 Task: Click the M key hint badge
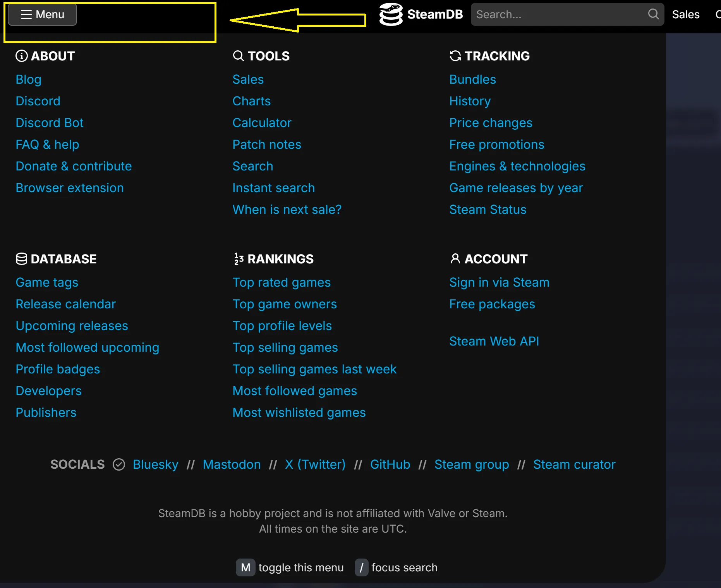pyautogui.click(x=245, y=567)
